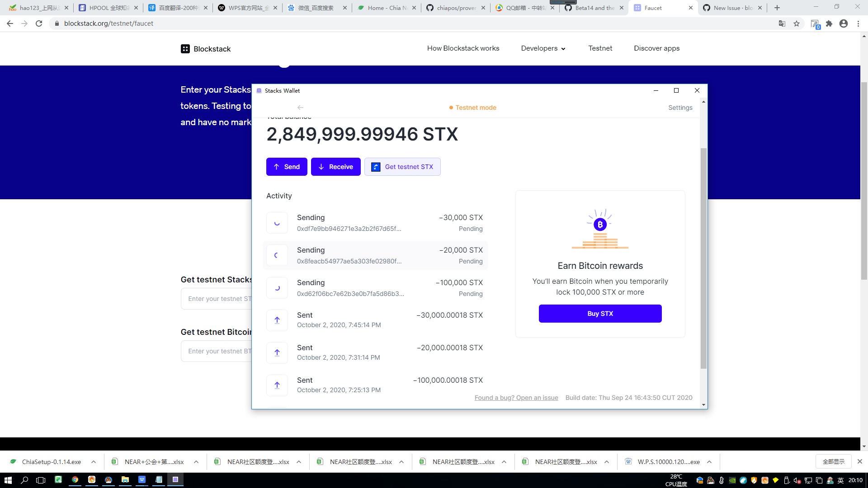Select Testnet in the site navigation

(x=600, y=48)
